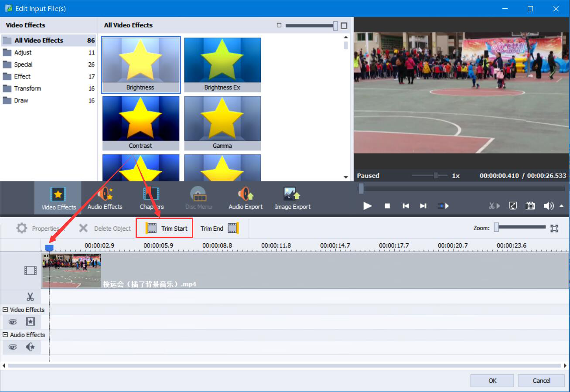Image resolution: width=570 pixels, height=392 pixels.
Task: Switch the preview to full screen
Action: (513, 206)
